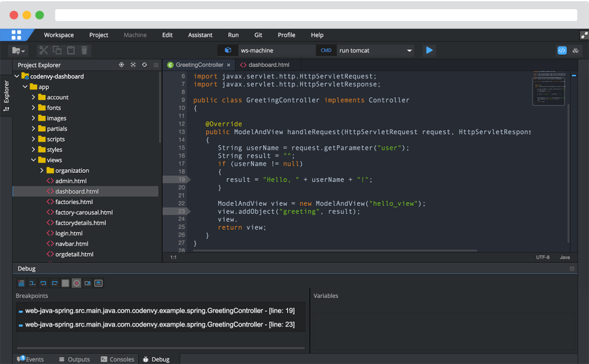Open the Edit menu

click(x=167, y=35)
